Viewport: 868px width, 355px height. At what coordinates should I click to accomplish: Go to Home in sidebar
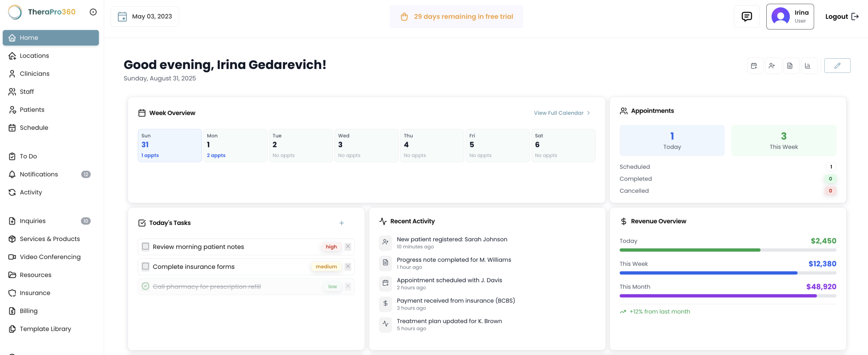coord(51,38)
